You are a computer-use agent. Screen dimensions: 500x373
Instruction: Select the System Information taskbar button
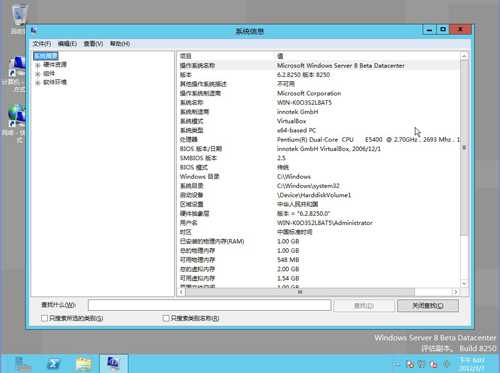tap(114, 364)
